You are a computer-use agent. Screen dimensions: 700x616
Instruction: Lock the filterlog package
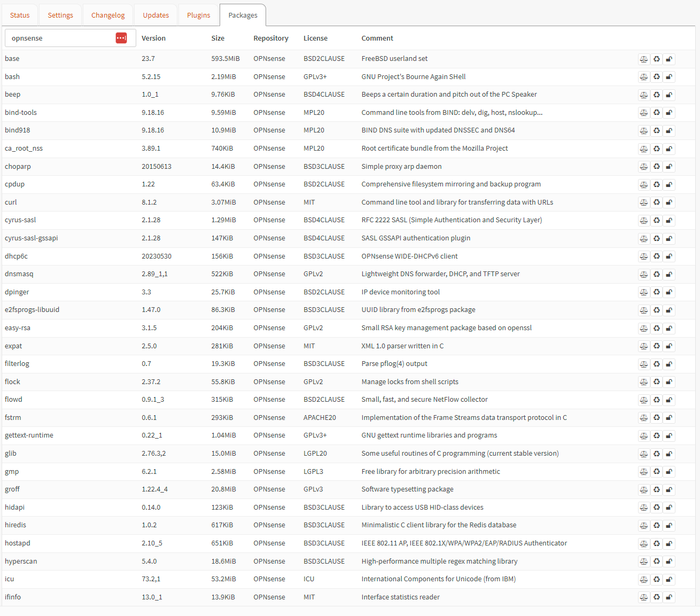(x=669, y=364)
